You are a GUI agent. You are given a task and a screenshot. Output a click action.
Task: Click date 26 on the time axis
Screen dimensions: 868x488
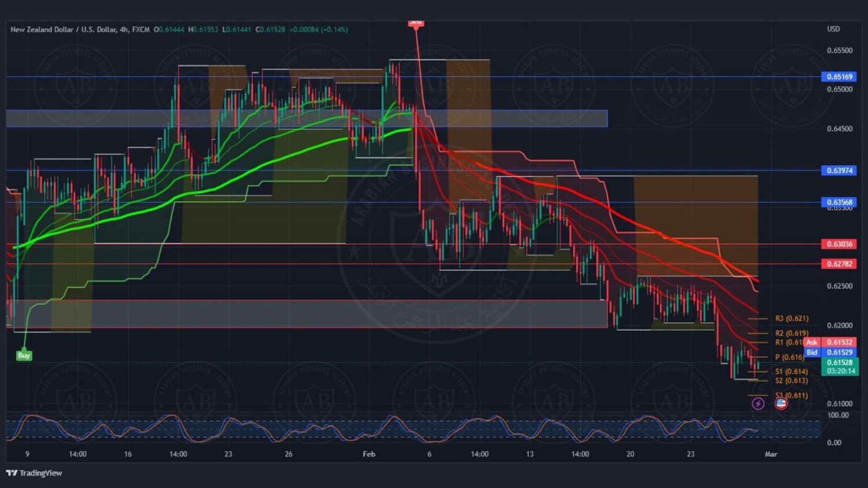(x=288, y=454)
